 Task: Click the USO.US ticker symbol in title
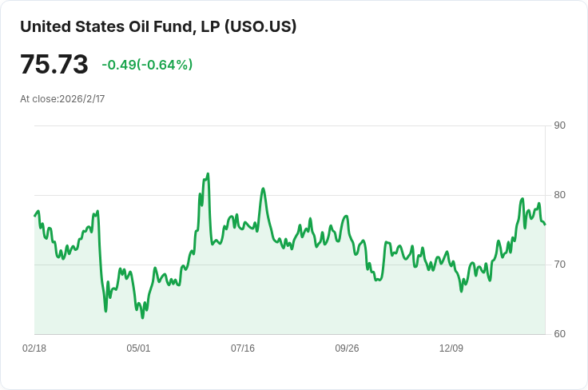click(x=260, y=26)
